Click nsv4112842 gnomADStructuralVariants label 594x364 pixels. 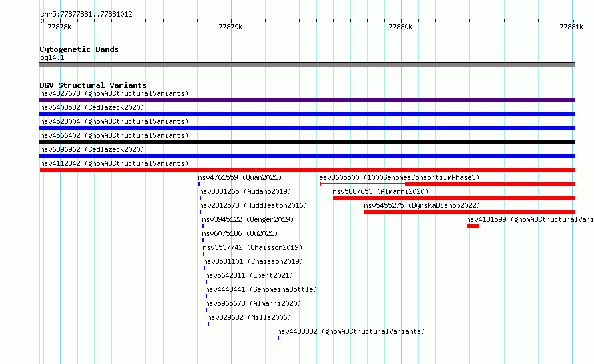pyautogui.click(x=114, y=163)
